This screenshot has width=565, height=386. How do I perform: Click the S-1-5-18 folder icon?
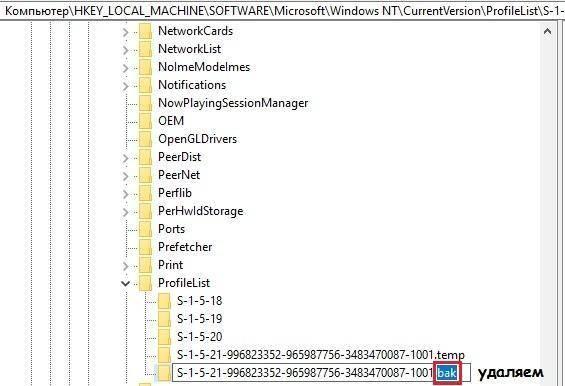(164, 301)
